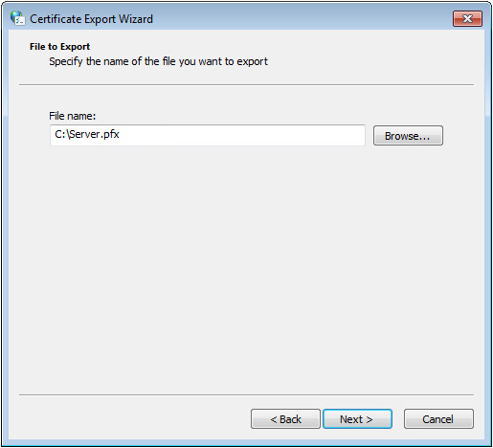Place cursor in the C:\Server.pfx text
Image resolution: width=493 pixels, height=448 pixels.
(87, 135)
